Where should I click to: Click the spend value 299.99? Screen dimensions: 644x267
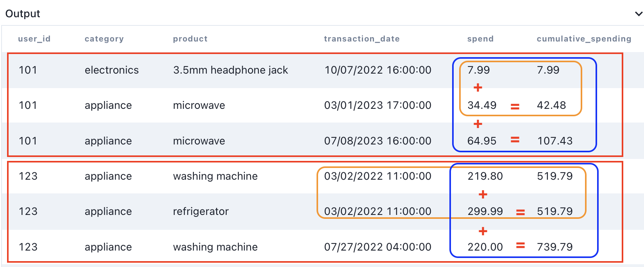[x=485, y=211]
